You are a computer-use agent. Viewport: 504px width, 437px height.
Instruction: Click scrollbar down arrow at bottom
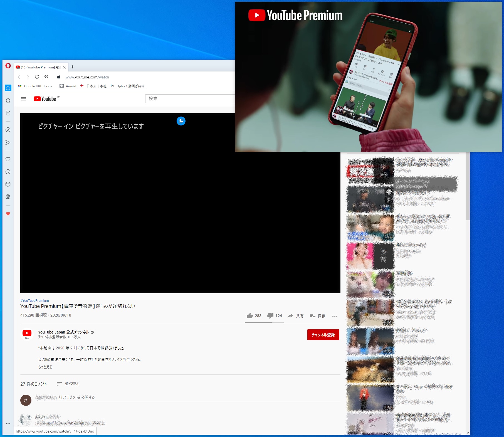click(468, 433)
